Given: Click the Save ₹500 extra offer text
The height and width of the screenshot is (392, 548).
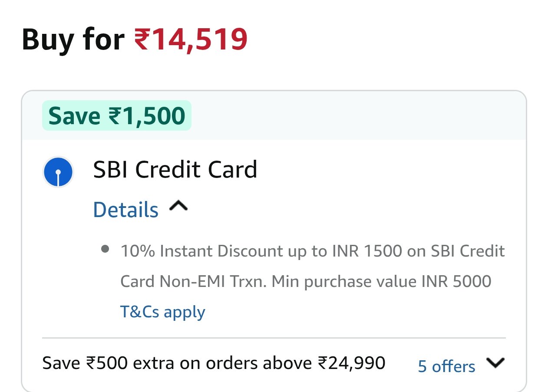Looking at the screenshot, I should point(214,363).
